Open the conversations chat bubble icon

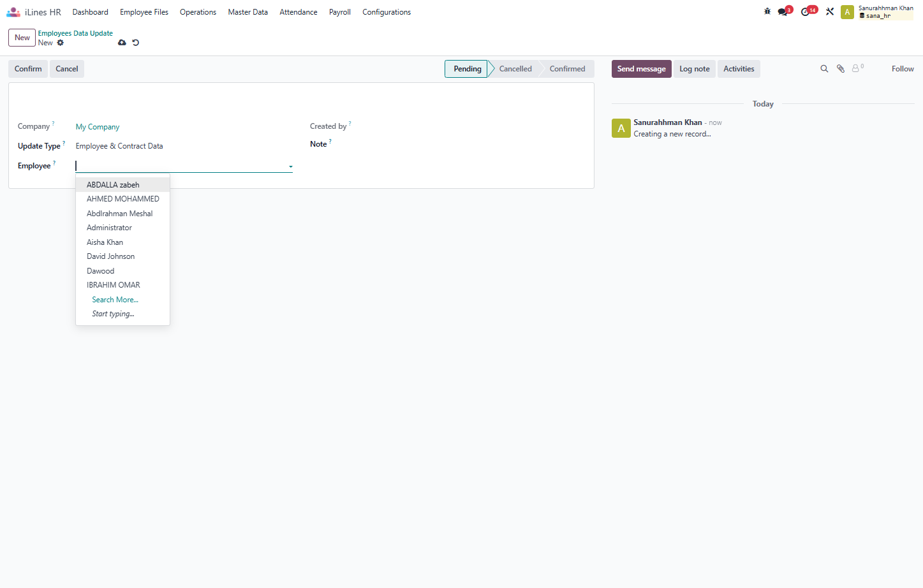pos(784,11)
